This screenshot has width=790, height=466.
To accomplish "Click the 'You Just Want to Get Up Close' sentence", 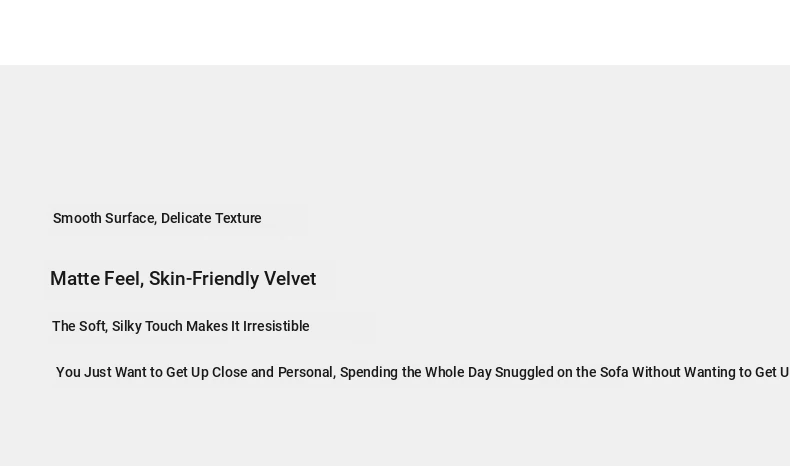I will click(423, 372).
